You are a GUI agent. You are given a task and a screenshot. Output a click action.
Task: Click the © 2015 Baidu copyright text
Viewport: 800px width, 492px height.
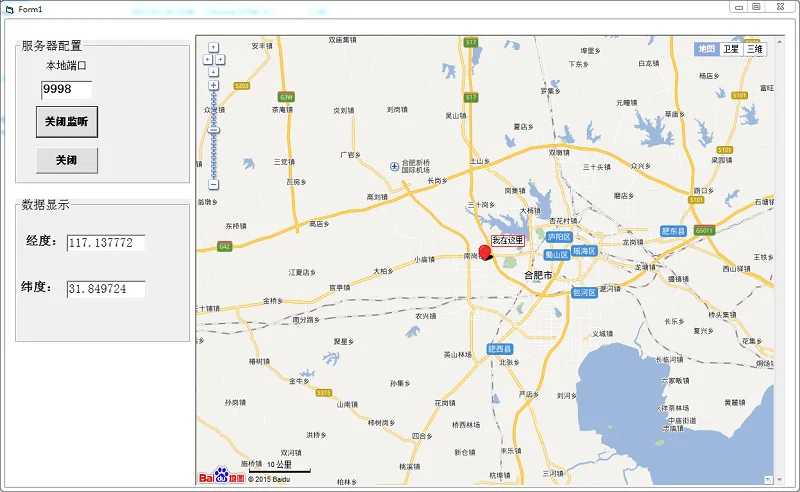[x=269, y=479]
